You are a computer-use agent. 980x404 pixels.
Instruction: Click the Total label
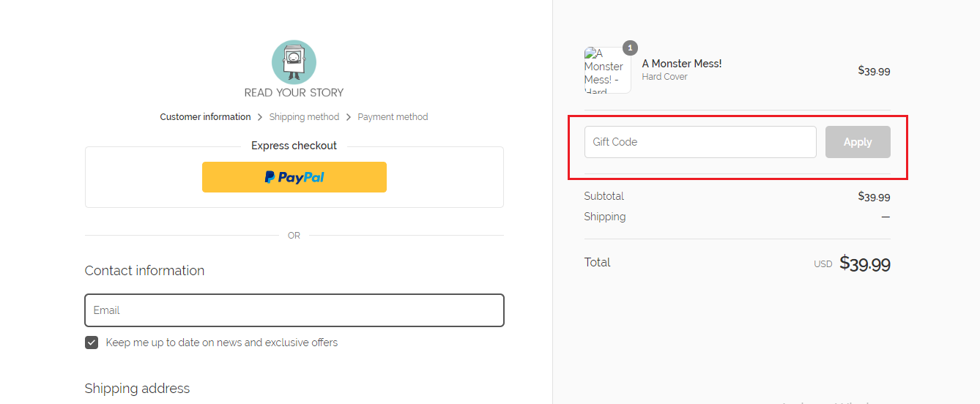[597, 262]
